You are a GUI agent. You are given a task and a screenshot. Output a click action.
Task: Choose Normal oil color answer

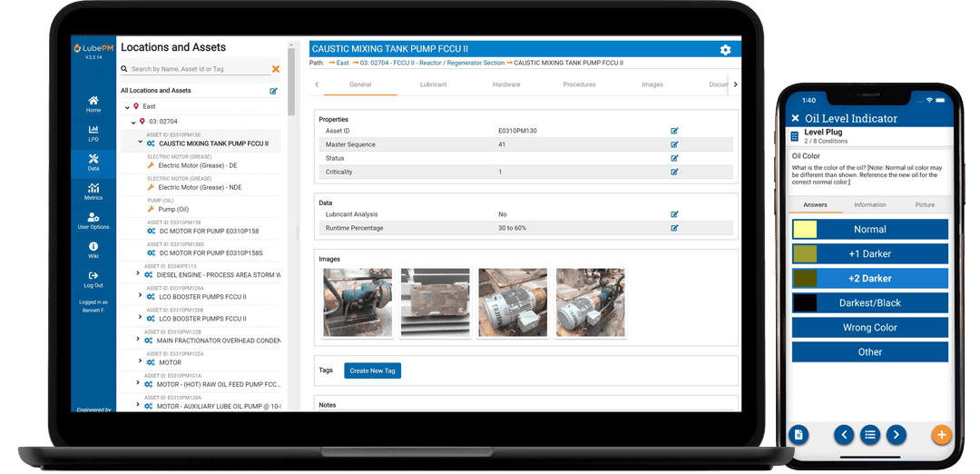pyautogui.click(x=870, y=230)
